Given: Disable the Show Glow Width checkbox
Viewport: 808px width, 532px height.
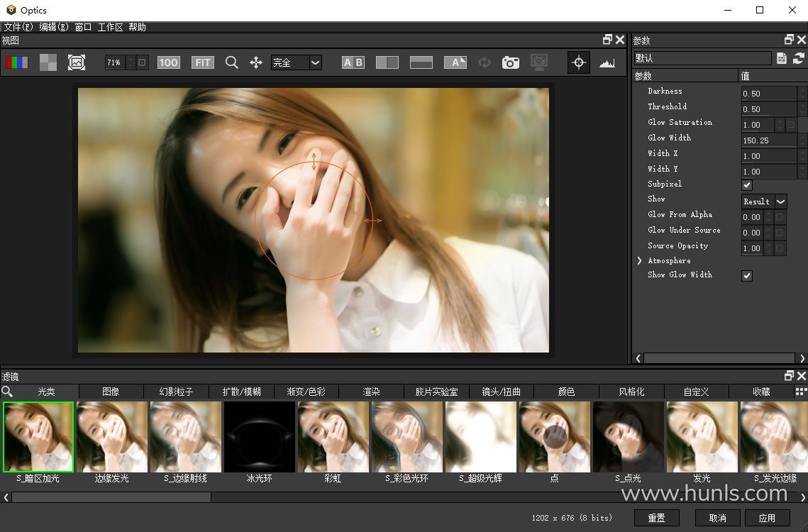Looking at the screenshot, I should click(x=747, y=275).
